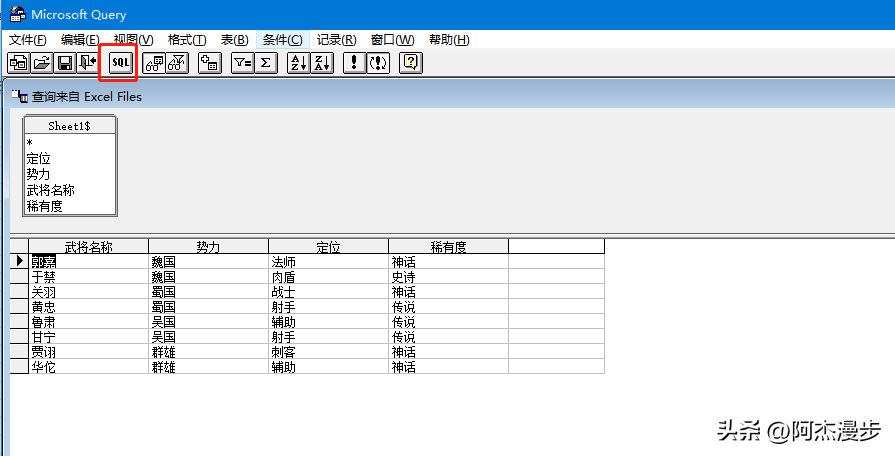Screen dimensions: 895x456
Task: Click the Return Data door icon
Action: (x=88, y=62)
